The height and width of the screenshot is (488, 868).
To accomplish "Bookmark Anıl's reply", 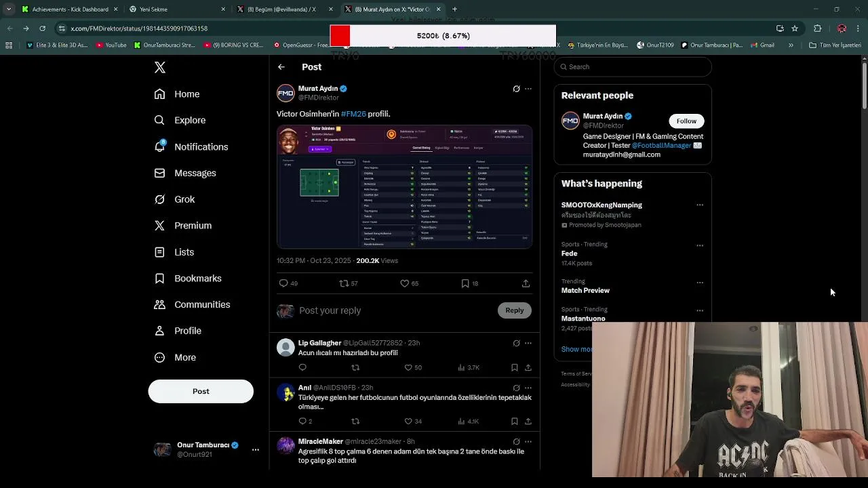I will coord(515,421).
